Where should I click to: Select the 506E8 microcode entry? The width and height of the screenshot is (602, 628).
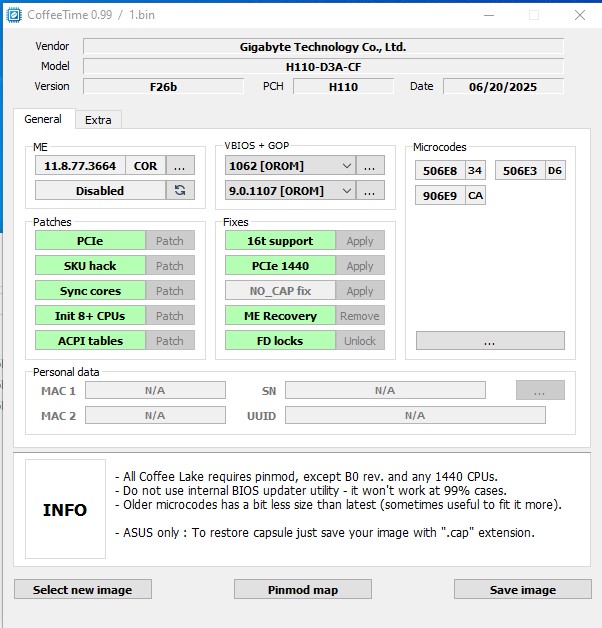[x=439, y=171]
